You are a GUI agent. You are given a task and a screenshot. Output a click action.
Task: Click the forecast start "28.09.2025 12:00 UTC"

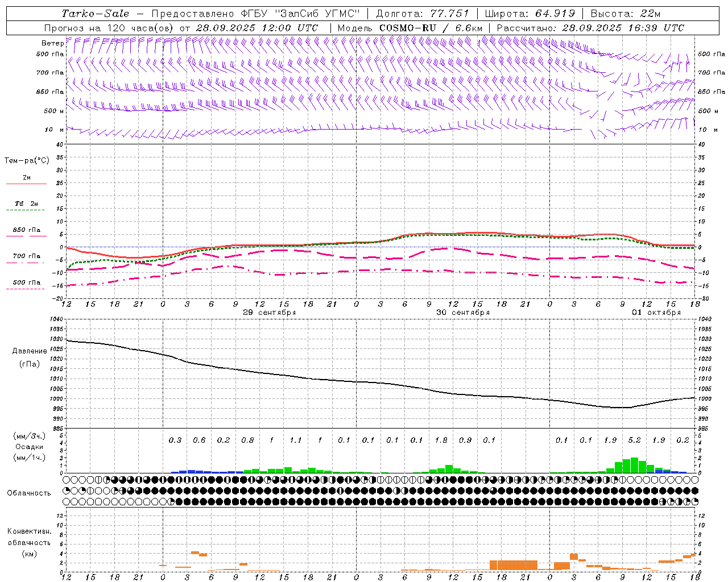point(257,28)
